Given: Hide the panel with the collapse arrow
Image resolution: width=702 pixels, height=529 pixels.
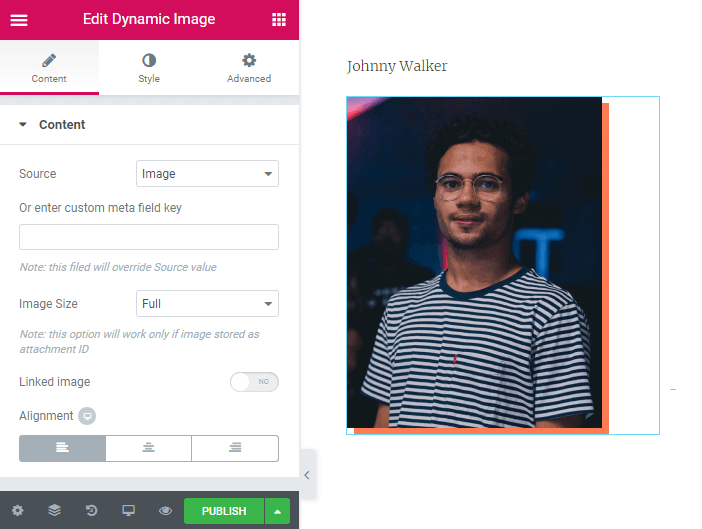Looking at the screenshot, I should tap(307, 475).
